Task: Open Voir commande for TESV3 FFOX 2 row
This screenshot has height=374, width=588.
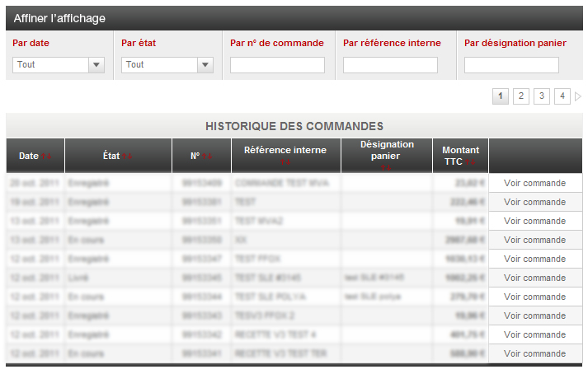Action: pos(534,316)
